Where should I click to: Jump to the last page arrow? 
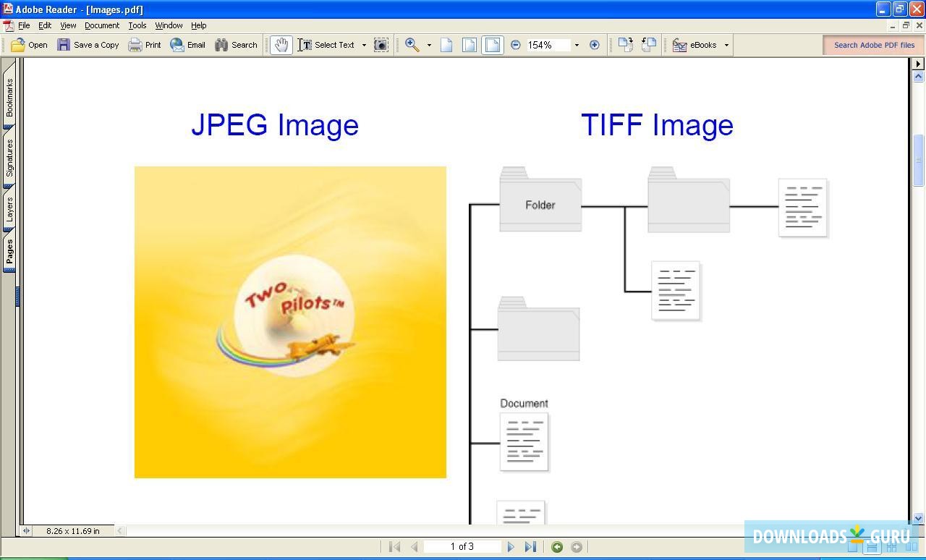[531, 547]
